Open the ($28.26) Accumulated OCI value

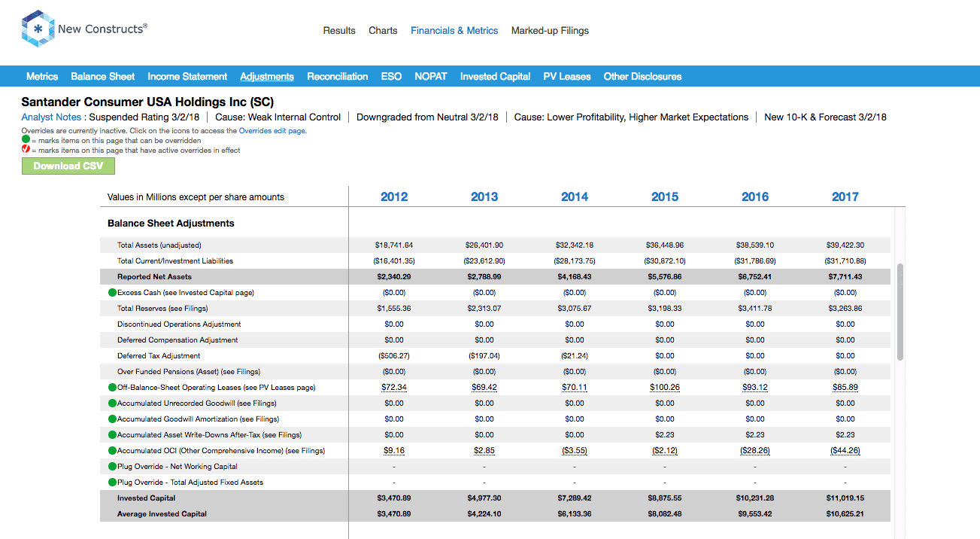click(x=755, y=450)
